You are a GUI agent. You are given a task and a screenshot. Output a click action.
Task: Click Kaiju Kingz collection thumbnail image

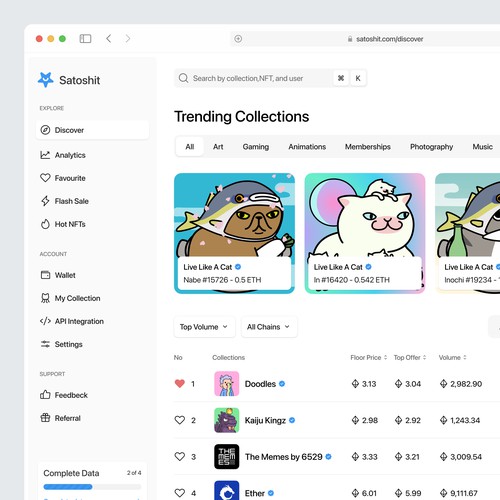coord(227,420)
